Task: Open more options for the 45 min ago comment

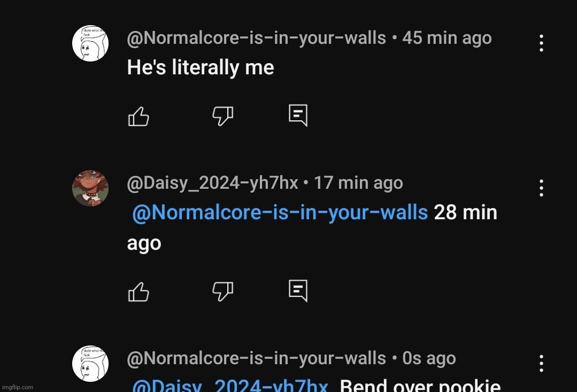Action: 541,43
